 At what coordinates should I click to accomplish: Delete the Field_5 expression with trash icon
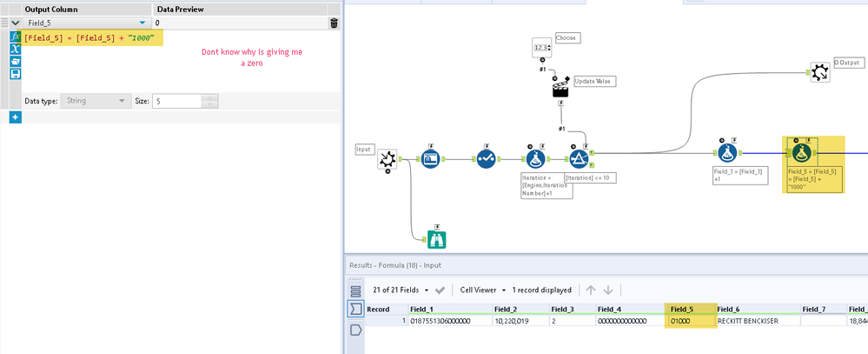pos(334,23)
